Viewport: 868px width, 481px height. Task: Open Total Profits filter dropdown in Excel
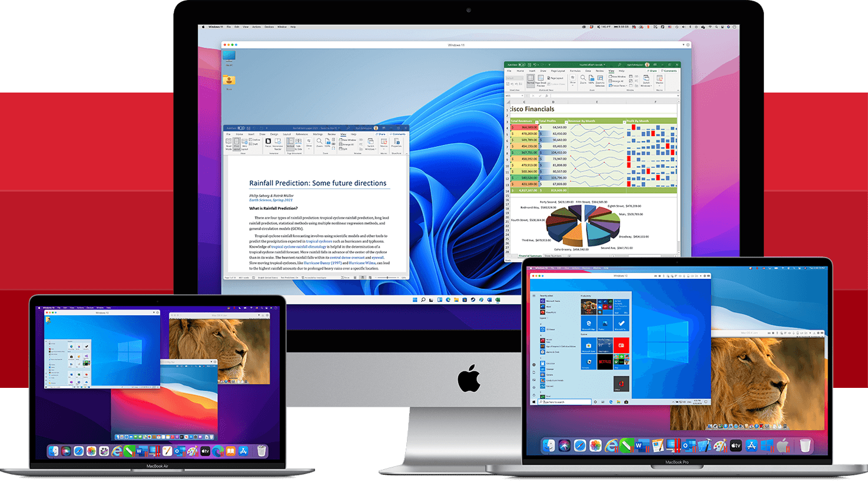tap(566, 122)
